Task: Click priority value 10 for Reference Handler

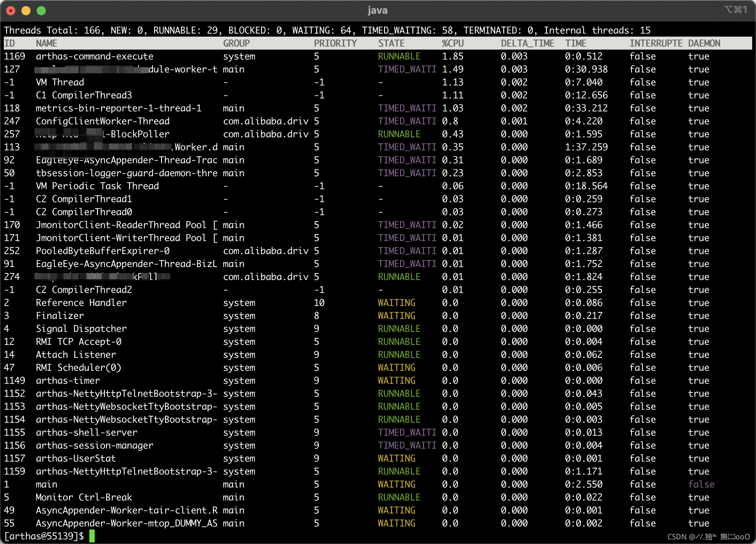Action: click(x=319, y=303)
